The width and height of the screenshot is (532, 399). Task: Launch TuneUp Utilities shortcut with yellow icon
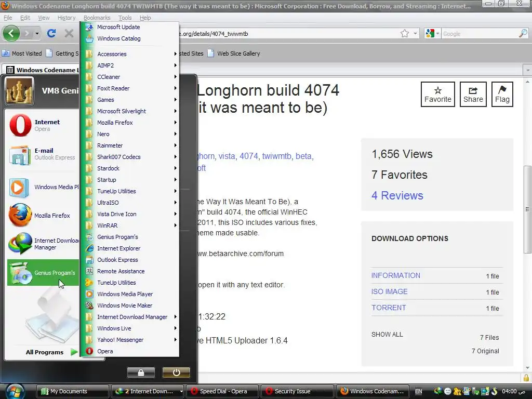(129, 283)
